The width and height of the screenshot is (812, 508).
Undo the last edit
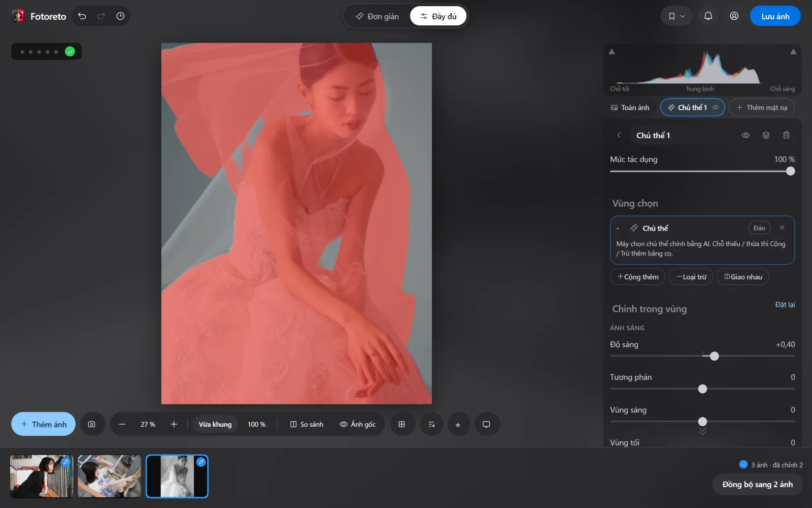[82, 16]
